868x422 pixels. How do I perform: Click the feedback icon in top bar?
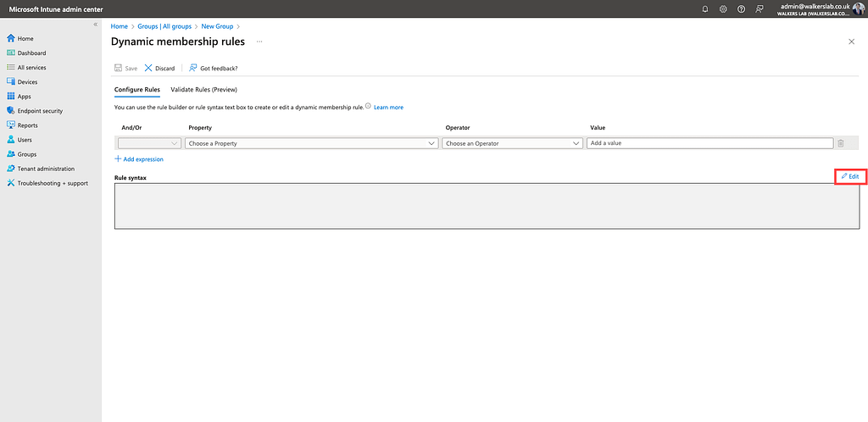pyautogui.click(x=759, y=8)
